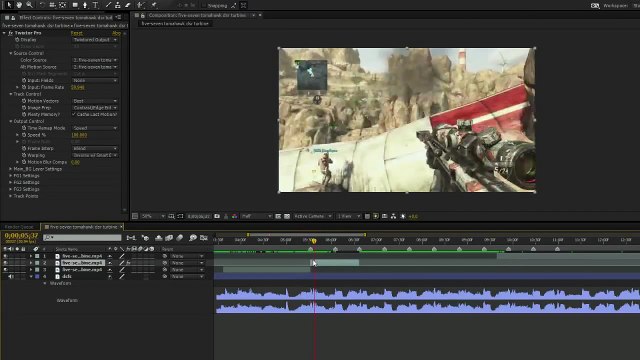Click the current time indicator playhead
The width and height of the screenshot is (640, 360).
pyautogui.click(x=314, y=241)
